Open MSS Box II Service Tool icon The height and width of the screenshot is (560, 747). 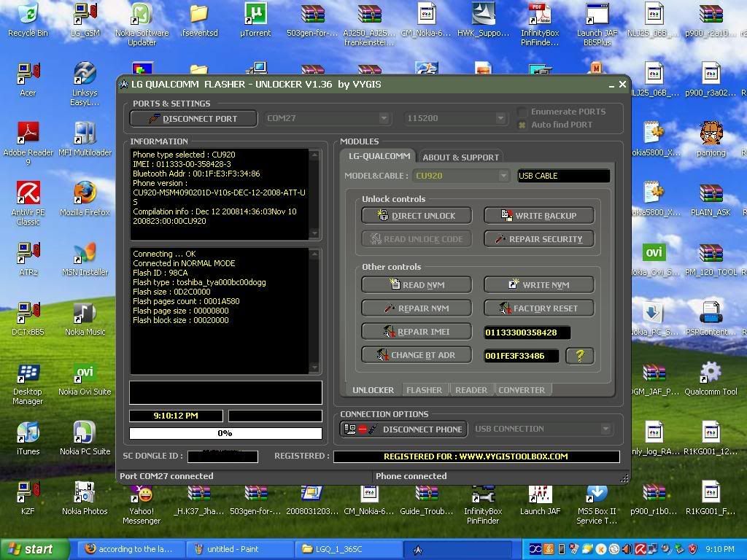[597, 505]
